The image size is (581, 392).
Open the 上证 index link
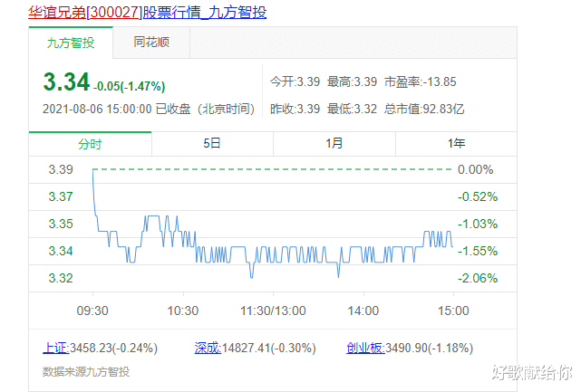click(55, 348)
